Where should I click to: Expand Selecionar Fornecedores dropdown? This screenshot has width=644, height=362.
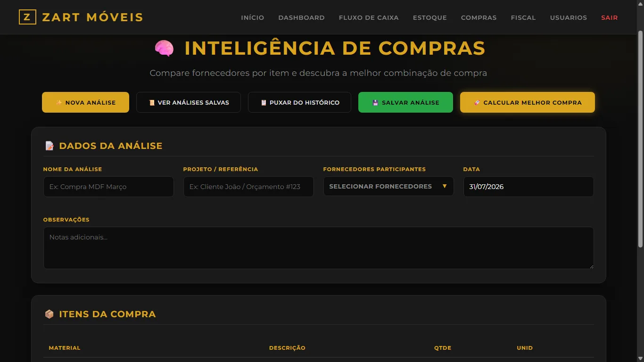coord(388,186)
